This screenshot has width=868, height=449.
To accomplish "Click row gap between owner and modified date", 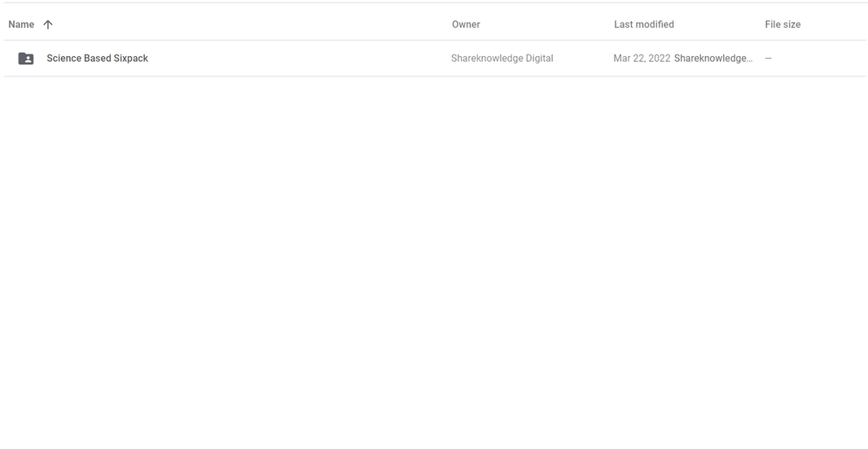I will coord(583,59).
